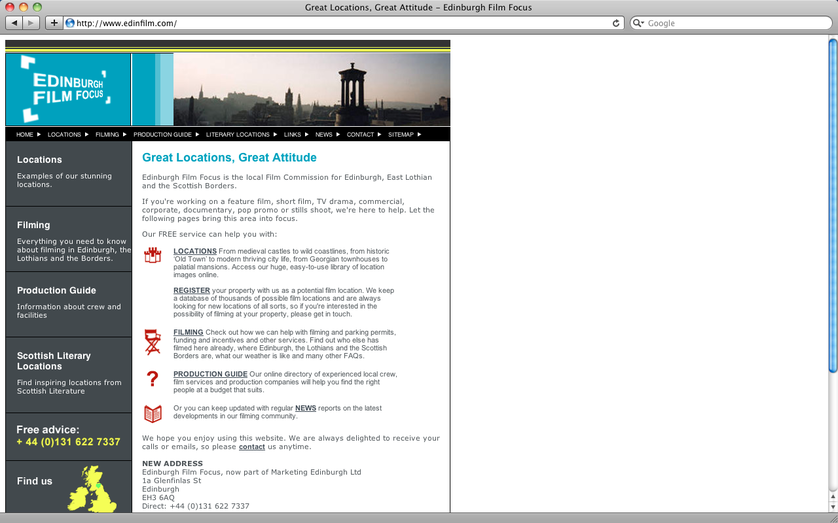
Task: Click the Production Guide sidebar heading
Action: pyautogui.click(x=56, y=290)
